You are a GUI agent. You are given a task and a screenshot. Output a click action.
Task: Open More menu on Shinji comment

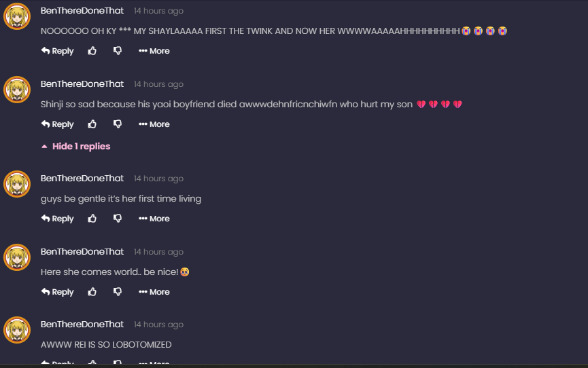(x=154, y=124)
